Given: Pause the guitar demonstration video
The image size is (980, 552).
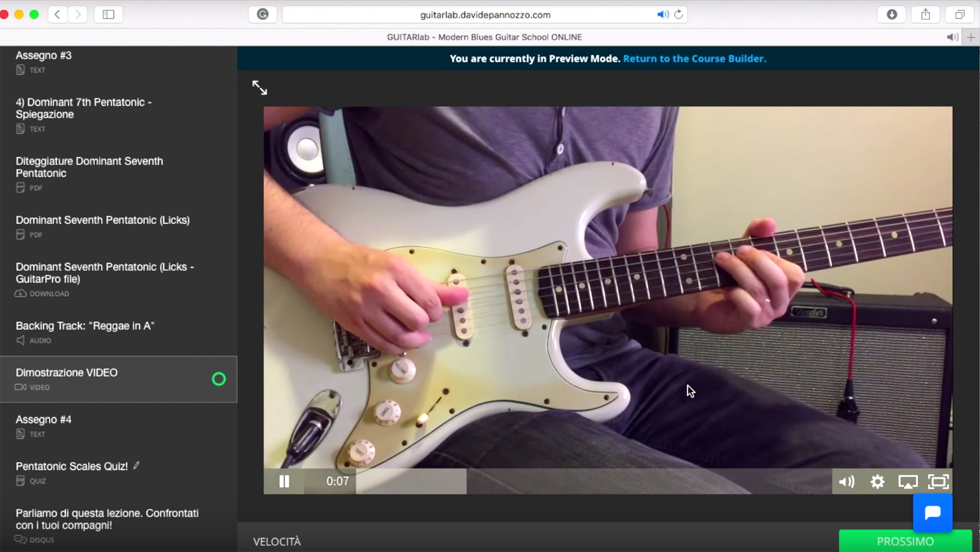Looking at the screenshot, I should tap(284, 481).
